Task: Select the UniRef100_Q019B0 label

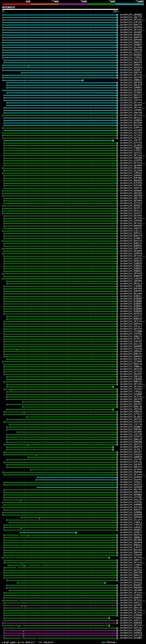Action: (x=131, y=638)
